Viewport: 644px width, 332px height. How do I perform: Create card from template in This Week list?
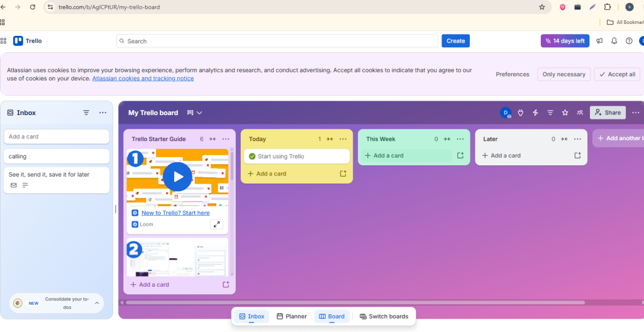(x=460, y=156)
